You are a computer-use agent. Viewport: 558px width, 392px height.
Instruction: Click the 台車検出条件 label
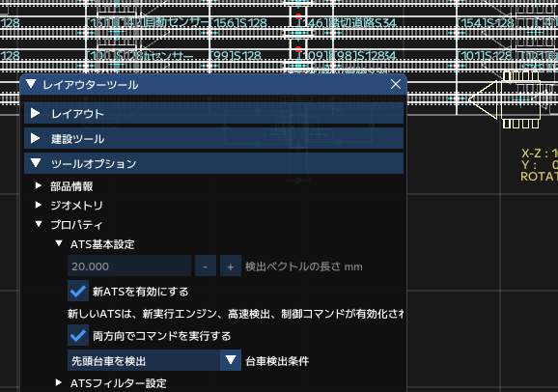point(277,361)
